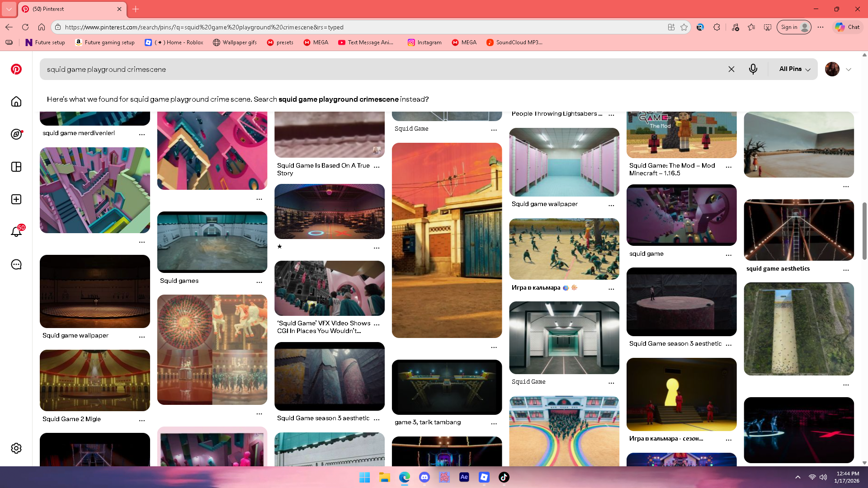Expand account chevron next to profile avatar

[849, 70]
